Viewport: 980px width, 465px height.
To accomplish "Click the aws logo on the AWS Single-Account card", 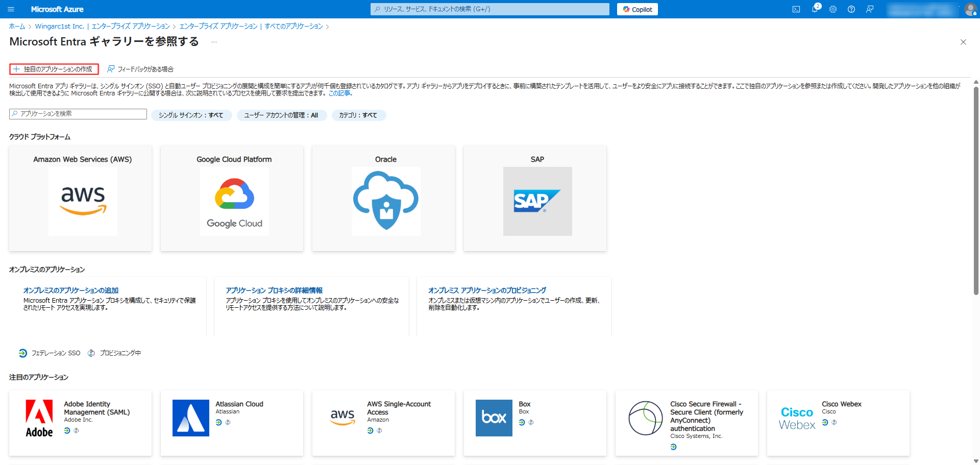I will (x=342, y=417).
